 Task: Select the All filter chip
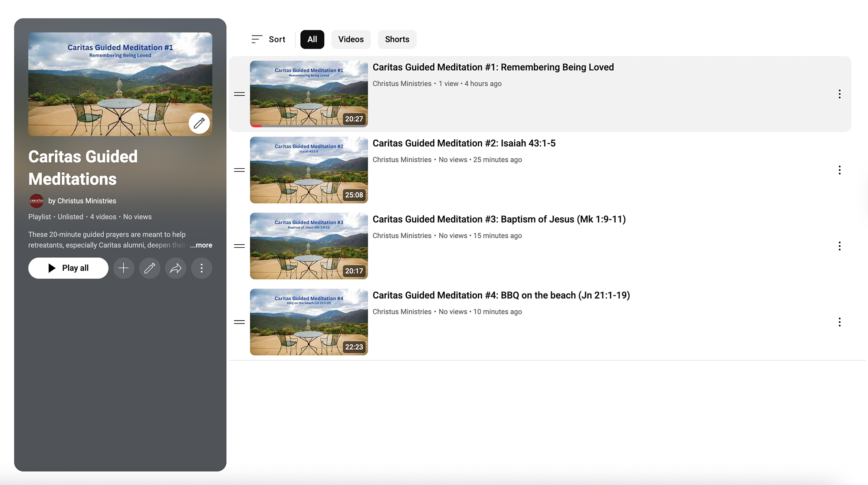(312, 39)
